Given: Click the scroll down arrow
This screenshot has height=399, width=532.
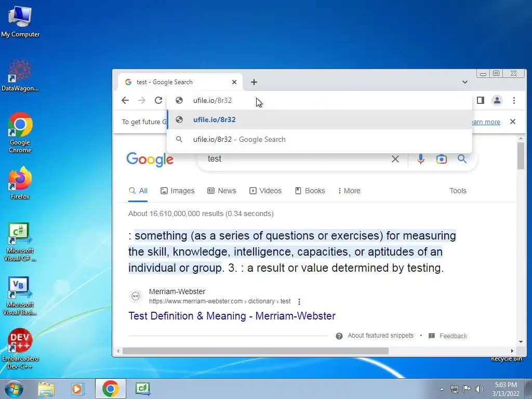Looking at the screenshot, I should pos(521,342).
